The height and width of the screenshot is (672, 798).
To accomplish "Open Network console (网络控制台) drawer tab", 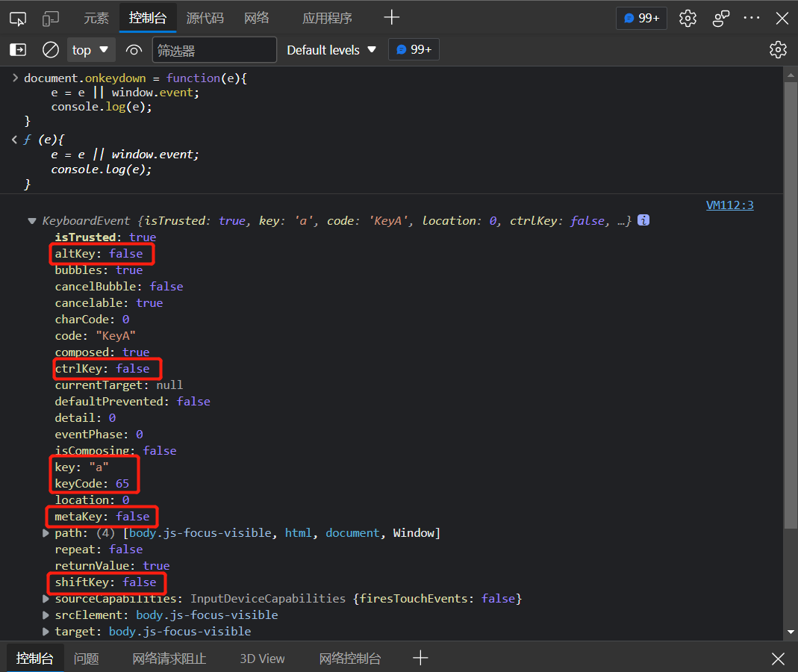I will coord(349,659).
